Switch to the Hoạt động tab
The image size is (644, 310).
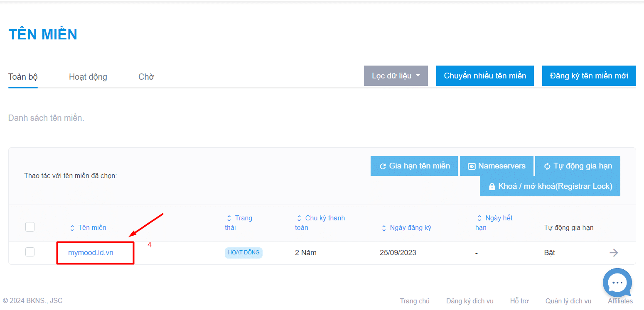click(x=88, y=77)
